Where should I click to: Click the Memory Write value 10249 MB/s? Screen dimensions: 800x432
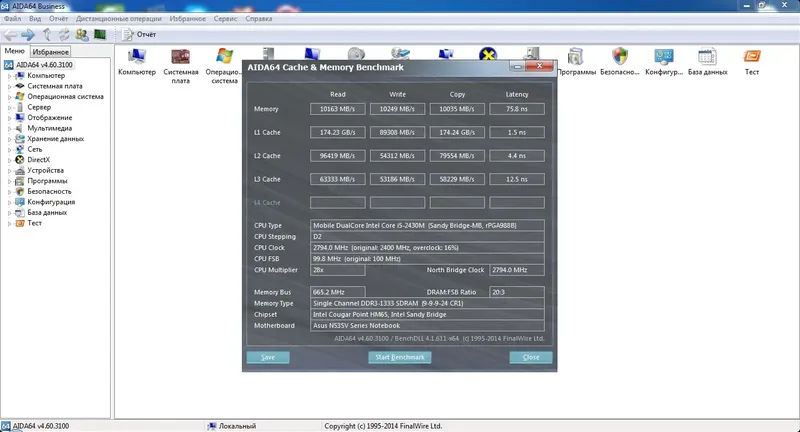[397, 109]
